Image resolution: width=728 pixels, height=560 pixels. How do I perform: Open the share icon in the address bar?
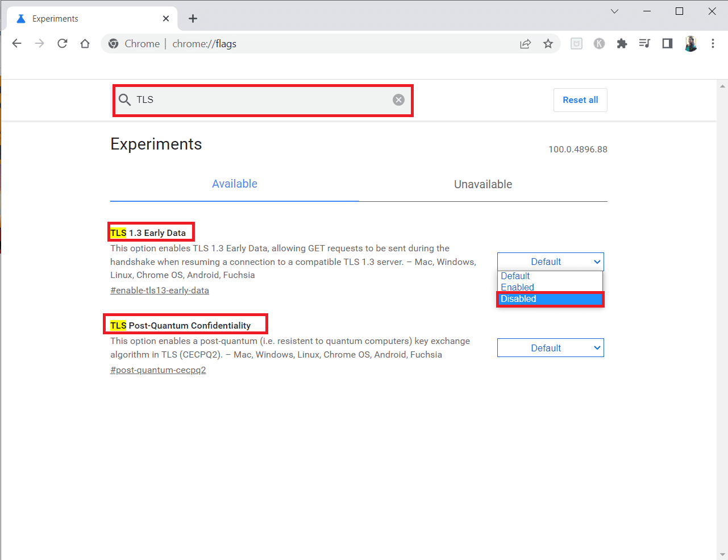pos(525,43)
